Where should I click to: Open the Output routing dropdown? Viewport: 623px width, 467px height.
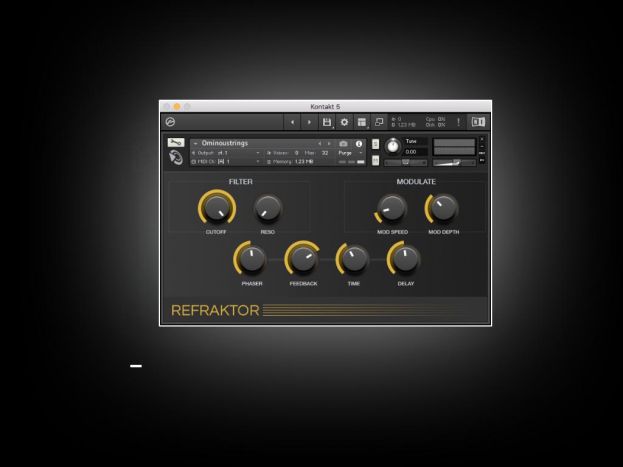click(226, 153)
